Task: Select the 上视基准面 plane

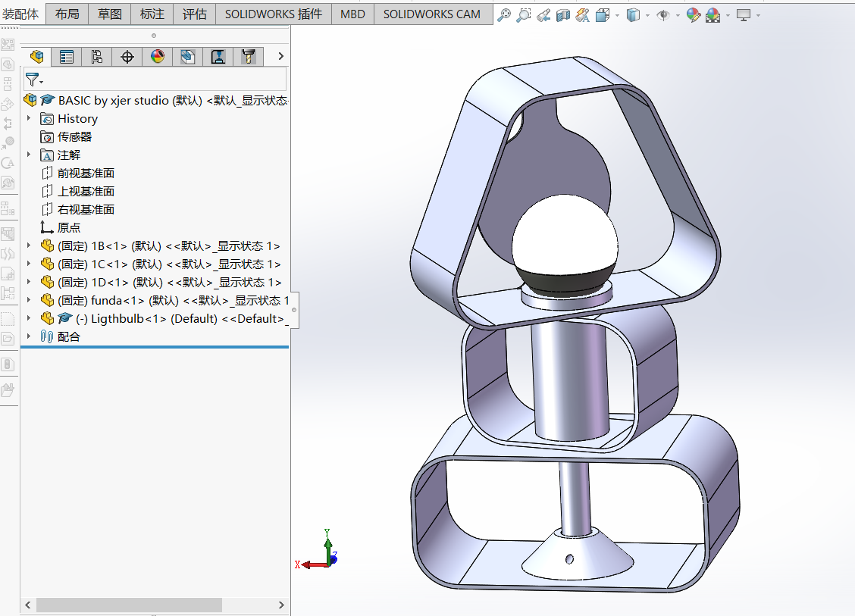Action: point(77,192)
